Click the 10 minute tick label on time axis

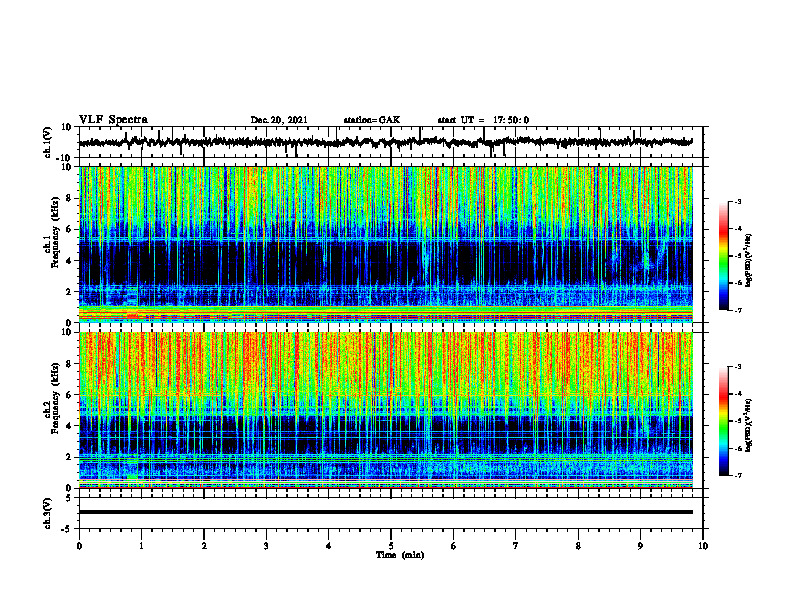point(703,546)
